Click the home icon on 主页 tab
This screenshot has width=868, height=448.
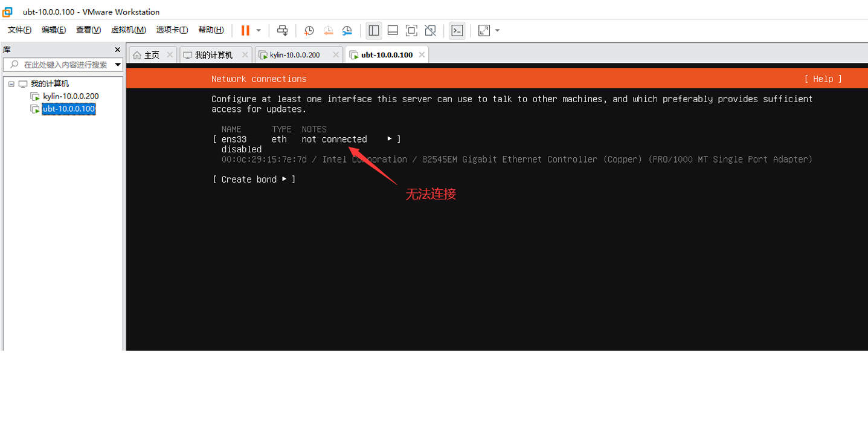tap(137, 55)
